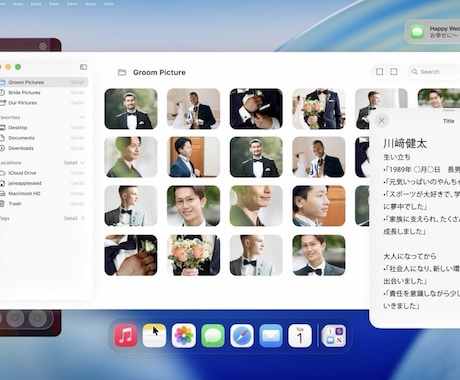460x380 pixels.
Task: Click the trash can icon in sidebar
Action: click(x=2, y=204)
